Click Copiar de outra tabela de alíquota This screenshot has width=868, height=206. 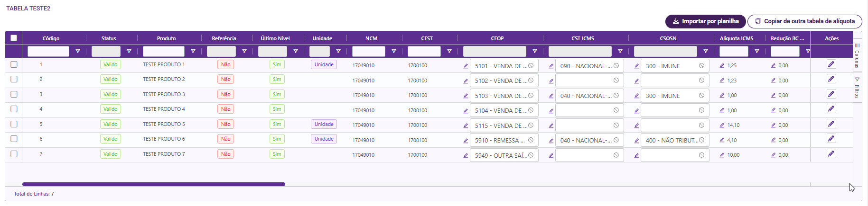click(804, 21)
